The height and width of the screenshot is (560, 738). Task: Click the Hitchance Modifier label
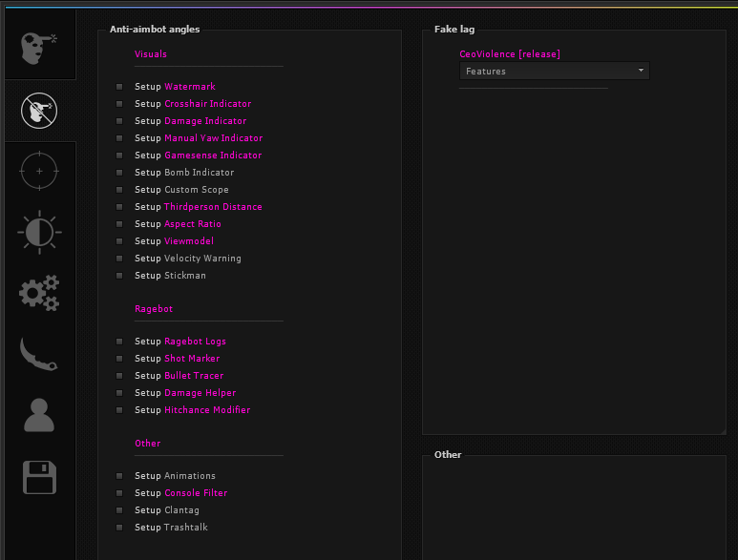point(207,410)
